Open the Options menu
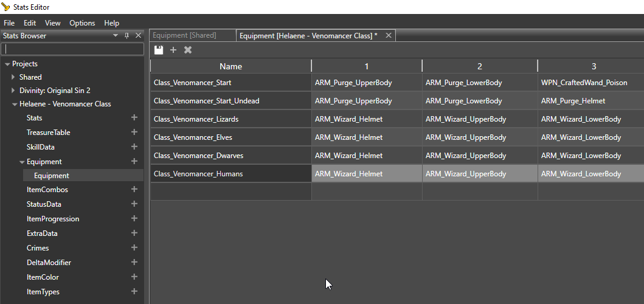The height and width of the screenshot is (304, 644). (82, 23)
